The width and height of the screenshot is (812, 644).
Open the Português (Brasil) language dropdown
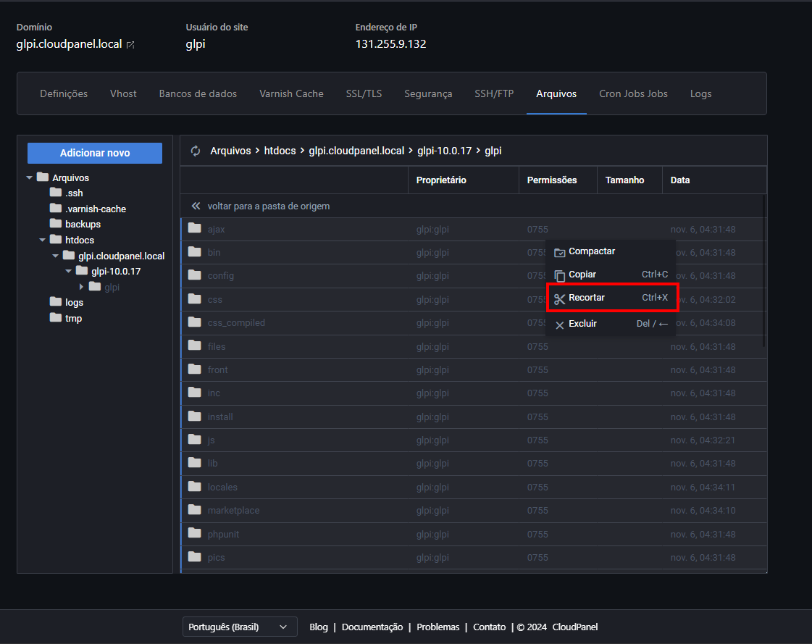240,627
